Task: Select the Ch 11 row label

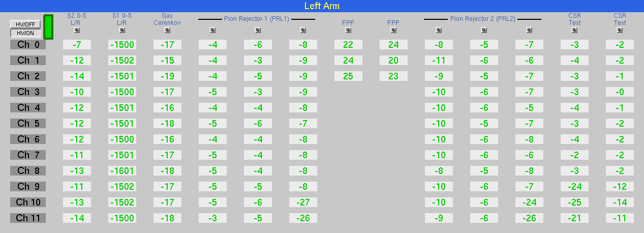Action: coord(28,218)
